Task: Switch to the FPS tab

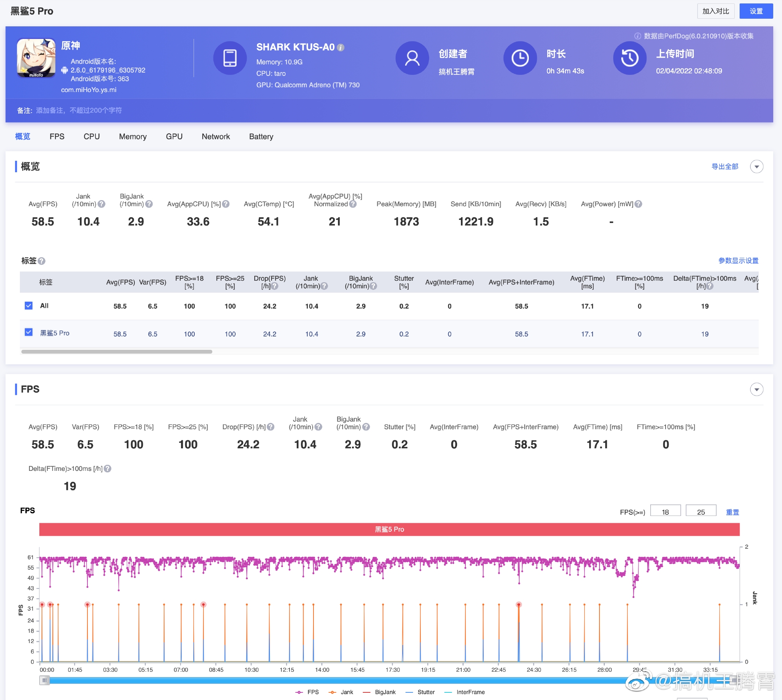Action: [57, 137]
